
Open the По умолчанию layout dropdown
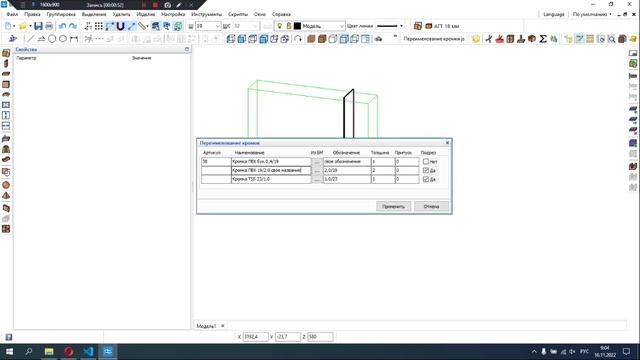point(592,14)
